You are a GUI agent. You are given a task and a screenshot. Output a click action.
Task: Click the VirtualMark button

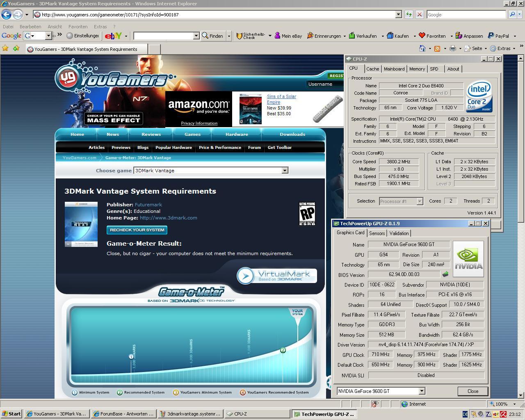[277, 276]
